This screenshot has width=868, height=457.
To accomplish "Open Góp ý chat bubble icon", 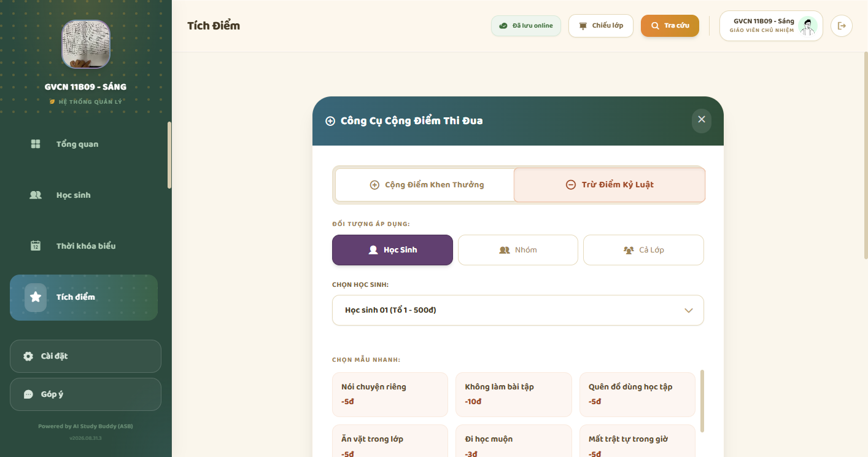I will [x=28, y=394].
